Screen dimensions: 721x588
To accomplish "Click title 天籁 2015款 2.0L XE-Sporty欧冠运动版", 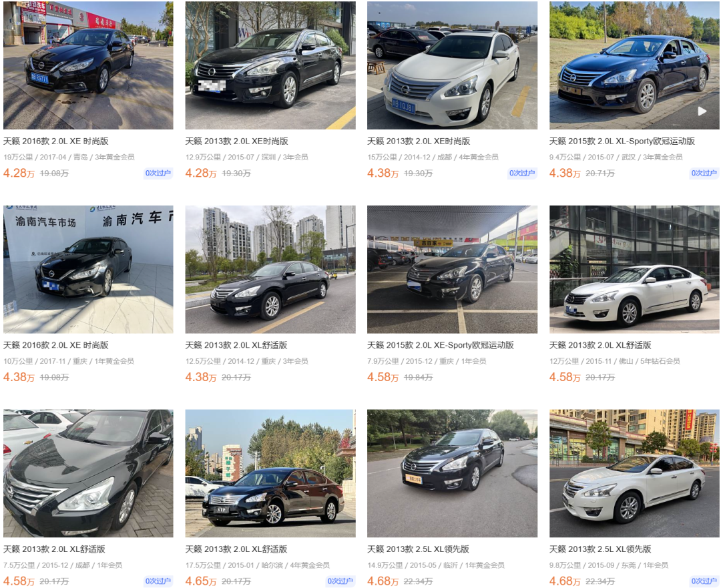I will [x=440, y=345].
